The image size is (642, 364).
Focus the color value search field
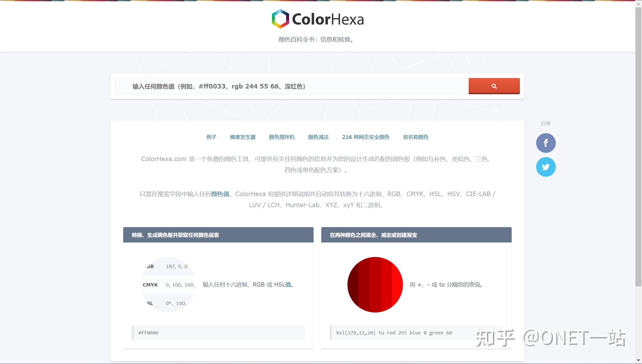coord(292,86)
